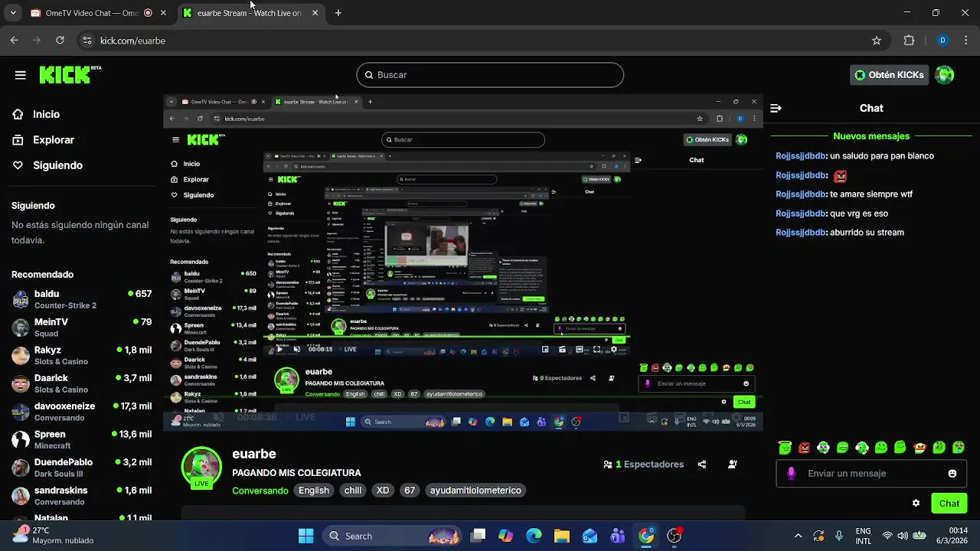Screen dimensions: 980x551
Task: Open euarbe's avatar with the LIVE badge
Action: 201,468
